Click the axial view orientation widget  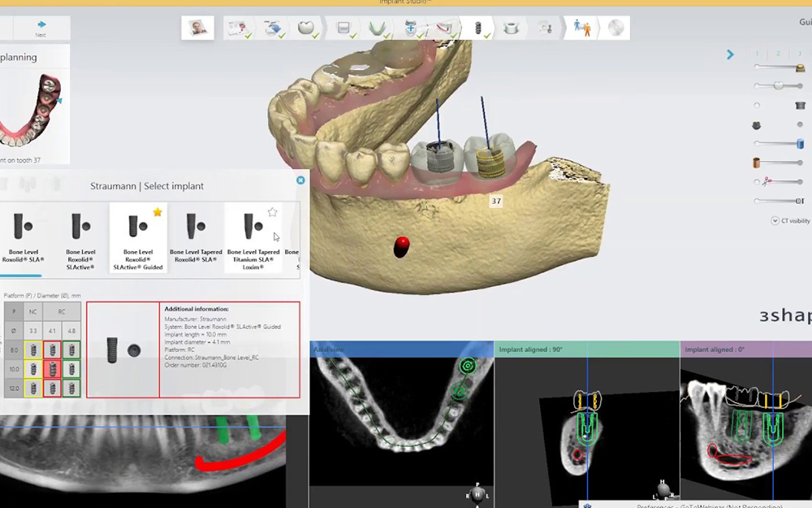pyautogui.click(x=477, y=495)
